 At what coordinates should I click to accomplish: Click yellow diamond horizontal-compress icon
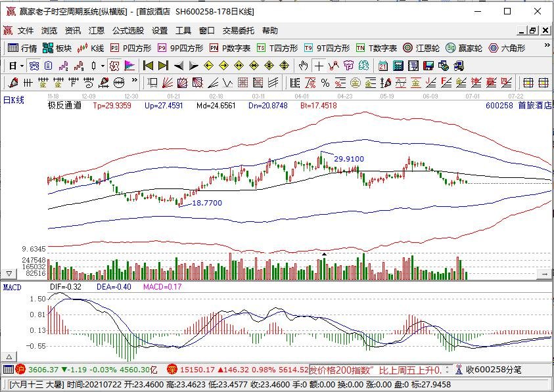pyautogui.click(x=254, y=66)
